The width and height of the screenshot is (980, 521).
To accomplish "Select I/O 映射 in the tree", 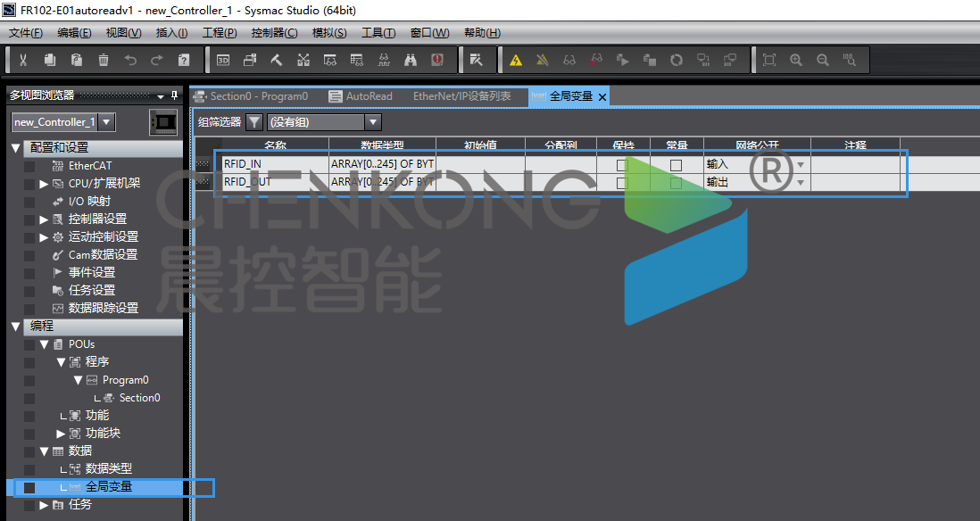I will (89, 201).
